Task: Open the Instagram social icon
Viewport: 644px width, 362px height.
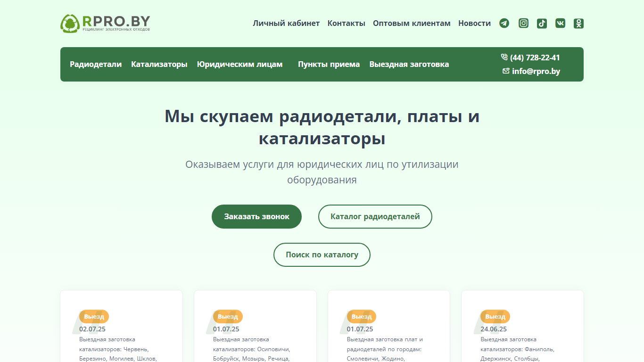Action: 523,23
